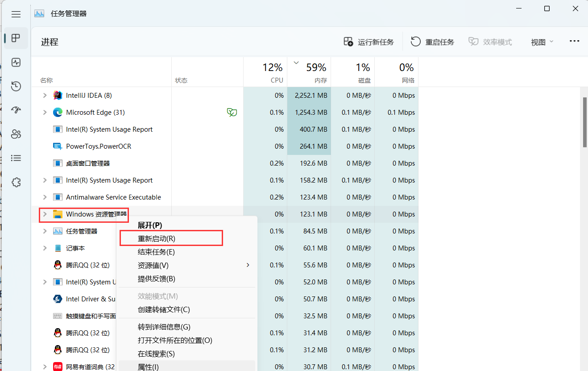Viewport: 588px width, 371px height.
Task: Click the icon of Intel(R) System Usage Report using 400.7 MB
Action: (58, 129)
